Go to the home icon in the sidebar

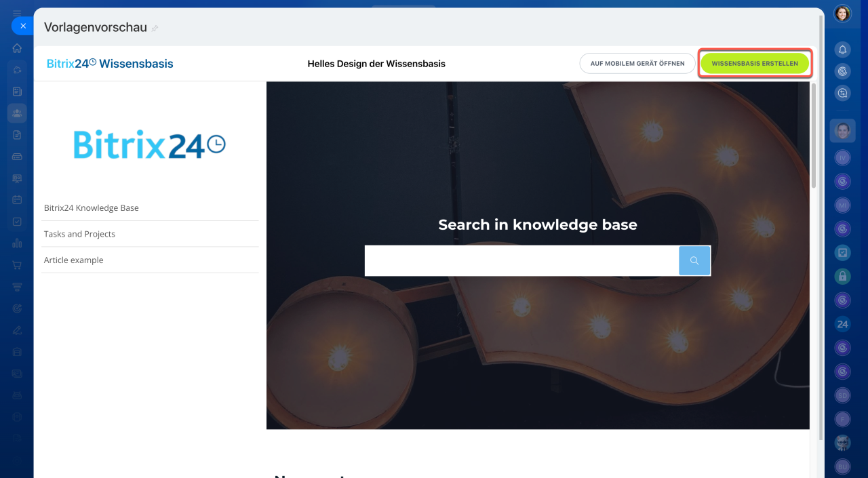click(17, 48)
